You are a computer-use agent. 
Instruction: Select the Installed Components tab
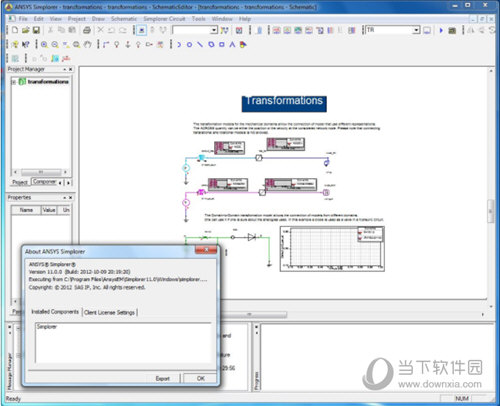(x=55, y=312)
